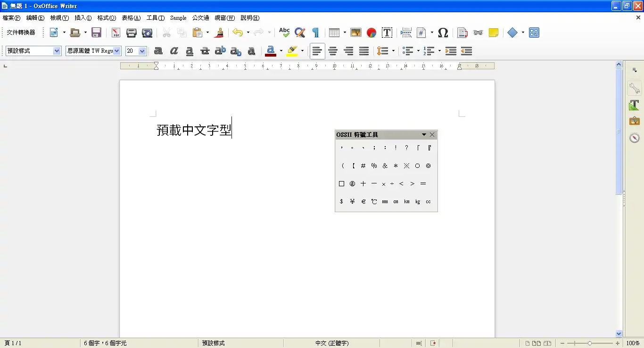The width and height of the screenshot is (644, 348).
Task: Click the zoom slider handle
Action: click(x=590, y=343)
